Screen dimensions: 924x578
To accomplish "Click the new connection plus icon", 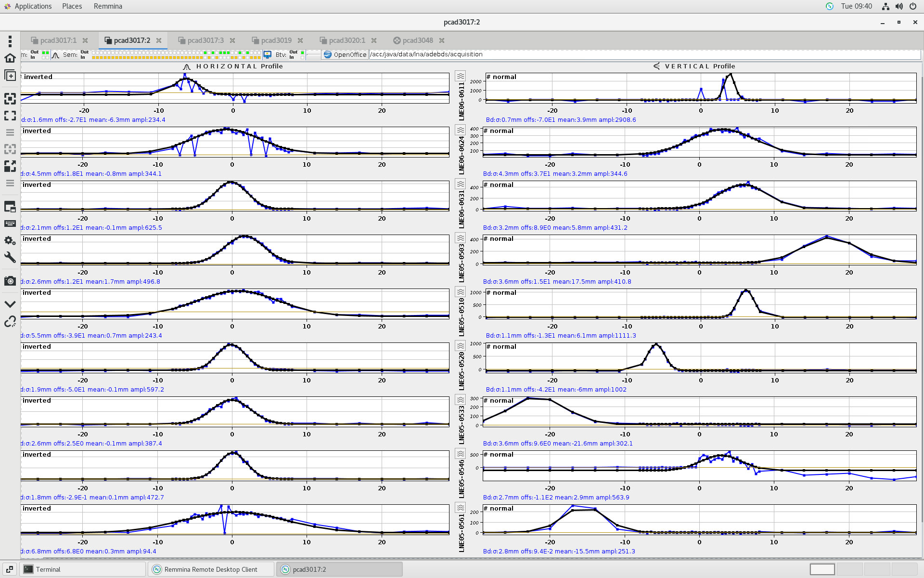I will tap(10, 76).
